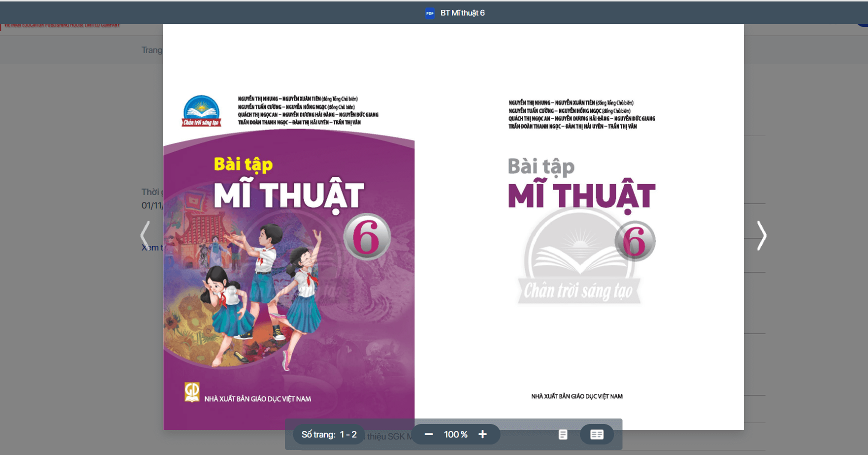
Task: Click the PDF file icon in header
Action: coord(429,13)
